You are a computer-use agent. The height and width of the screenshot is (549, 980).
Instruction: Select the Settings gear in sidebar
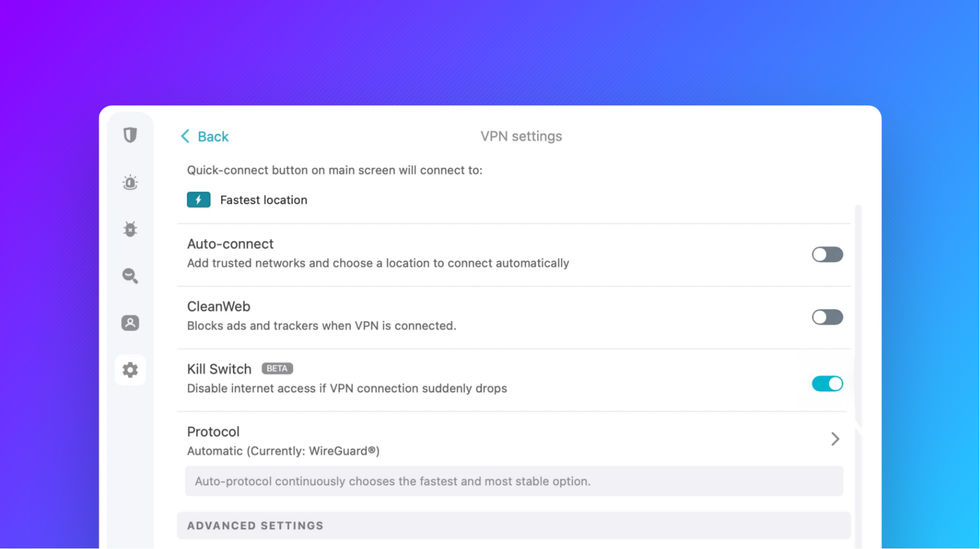point(130,370)
